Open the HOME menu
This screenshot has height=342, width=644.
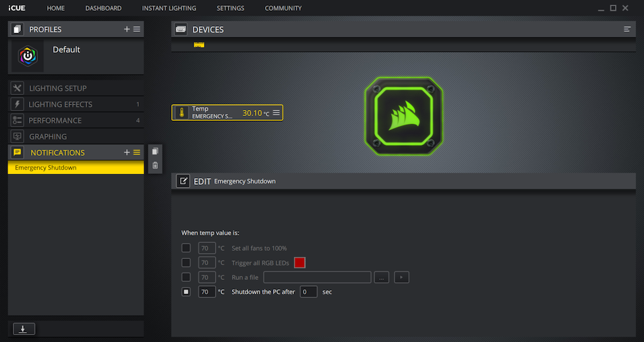pyautogui.click(x=55, y=8)
